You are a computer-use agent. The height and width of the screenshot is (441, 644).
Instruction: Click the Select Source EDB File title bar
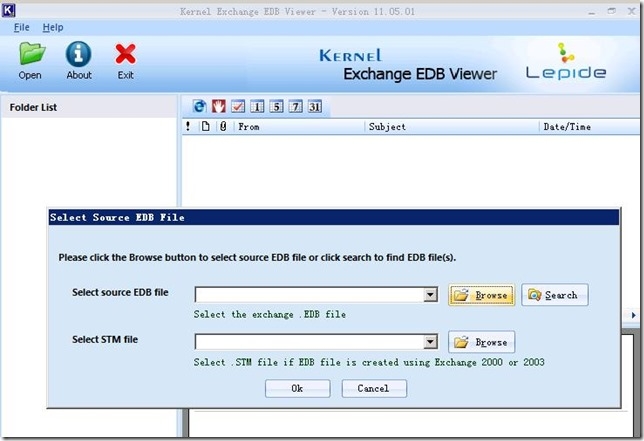coord(334,217)
